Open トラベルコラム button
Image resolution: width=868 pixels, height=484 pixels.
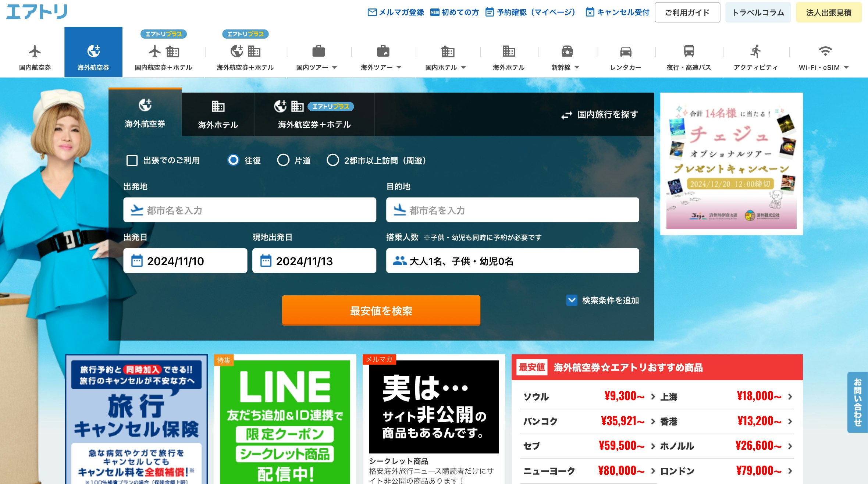point(758,13)
